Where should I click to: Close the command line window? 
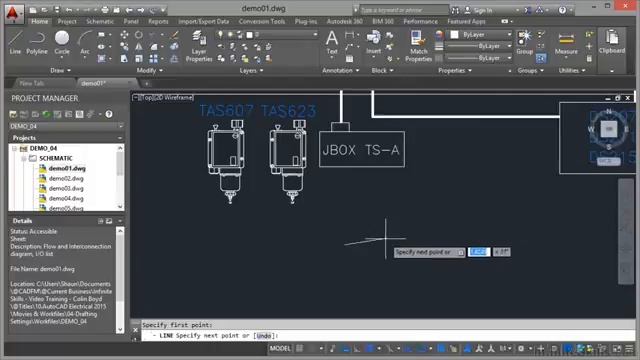click(x=136, y=330)
